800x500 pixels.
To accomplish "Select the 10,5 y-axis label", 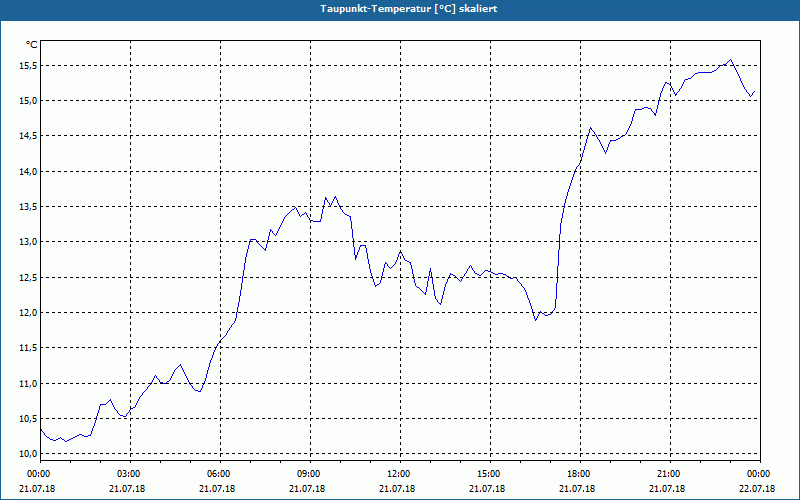I will tap(28, 419).
